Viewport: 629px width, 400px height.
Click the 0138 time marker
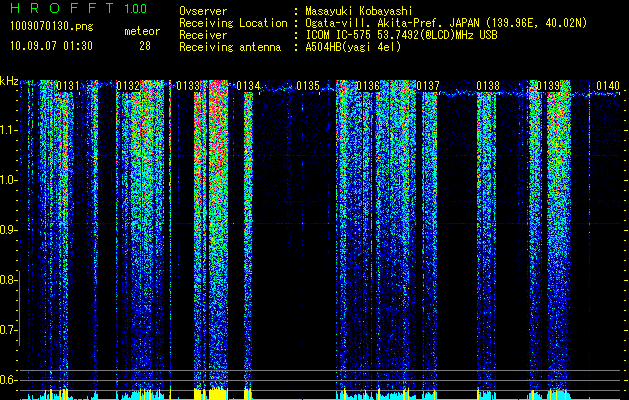pos(488,86)
